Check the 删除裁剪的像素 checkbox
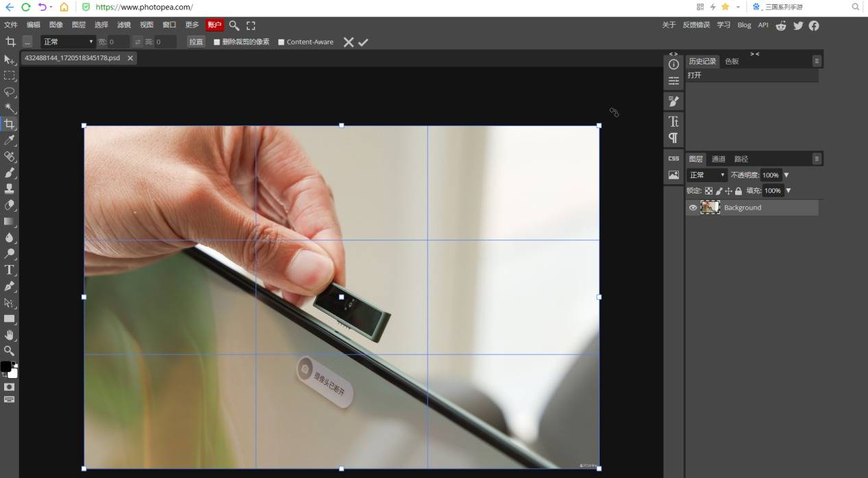Image resolution: width=868 pixels, height=478 pixels. point(217,42)
